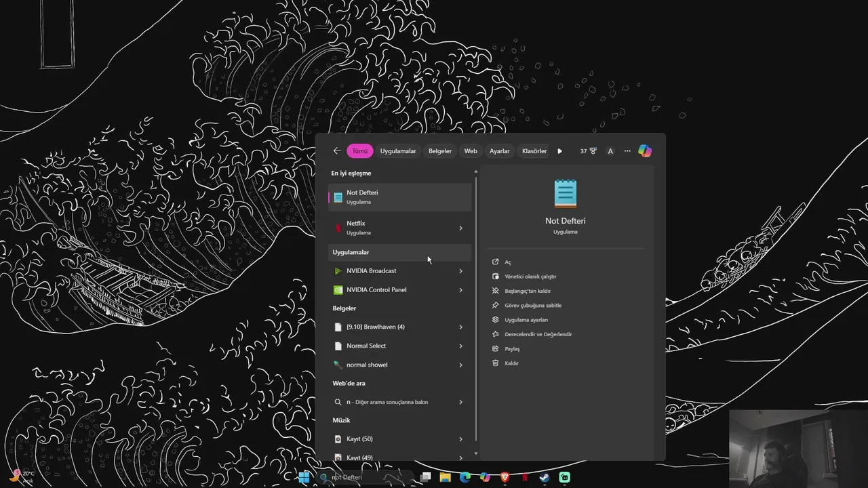
Task: Click the Web'de ara section header
Action: pos(349,384)
